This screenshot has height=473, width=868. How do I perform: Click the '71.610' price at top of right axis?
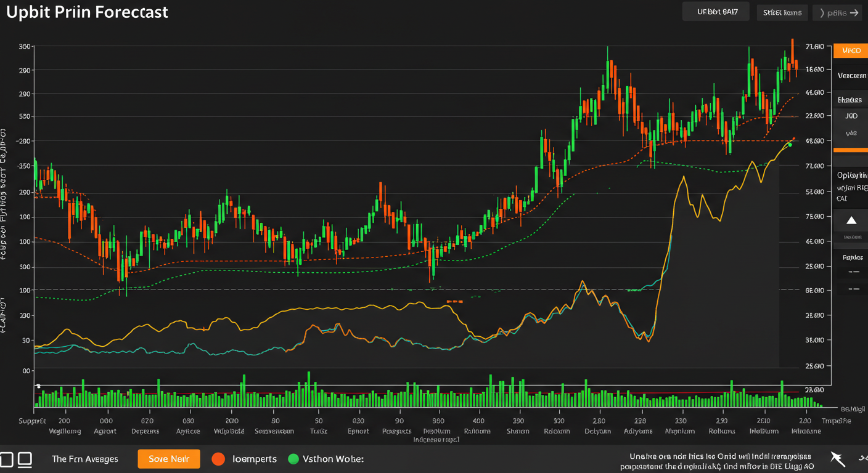[x=814, y=47]
